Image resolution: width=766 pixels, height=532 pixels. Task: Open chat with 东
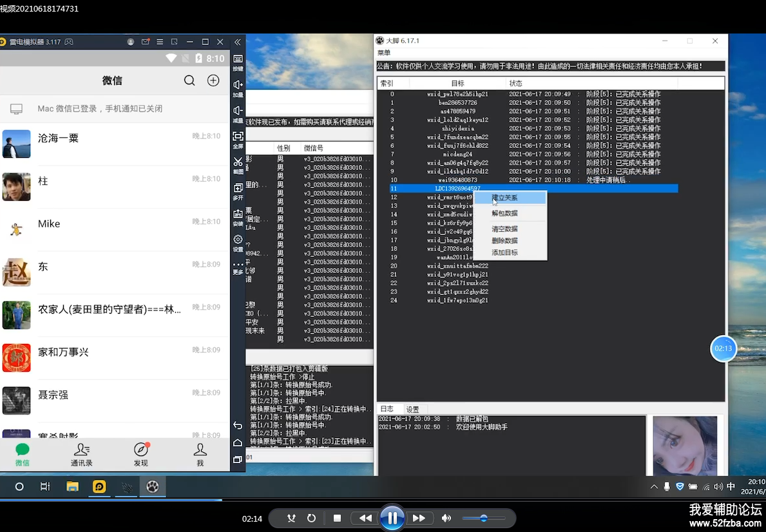point(115,272)
